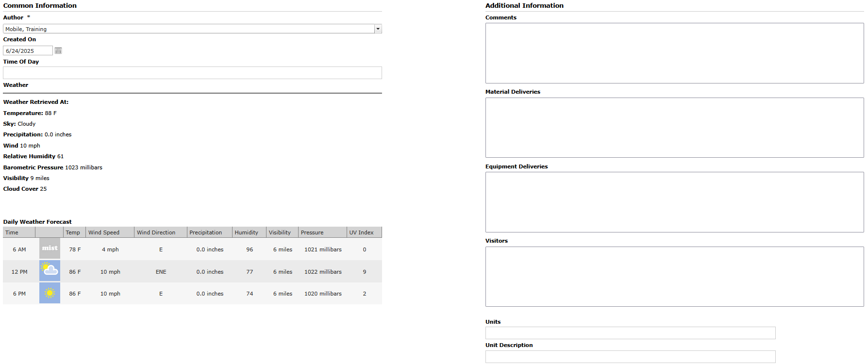The height and width of the screenshot is (364, 868).
Task: Click the Temp column header
Action: 75,232
